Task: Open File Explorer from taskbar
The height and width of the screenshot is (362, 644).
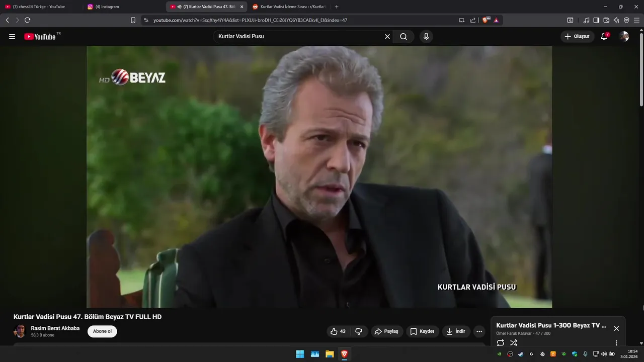Action: click(330, 354)
